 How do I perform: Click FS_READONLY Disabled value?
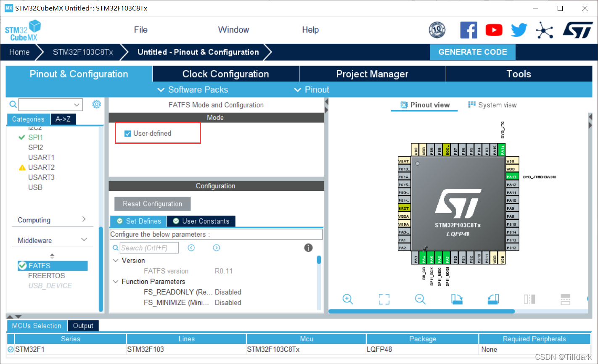[228, 292]
